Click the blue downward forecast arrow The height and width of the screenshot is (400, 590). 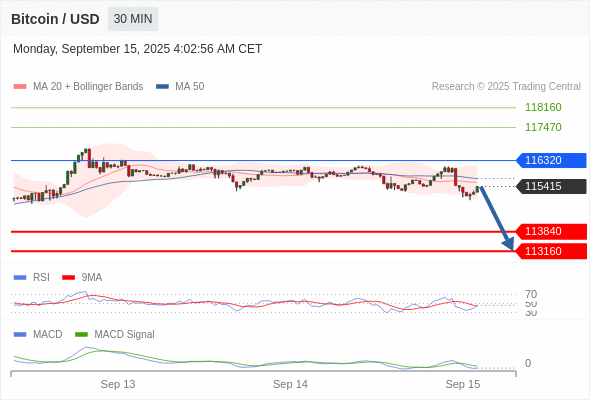[497, 218]
